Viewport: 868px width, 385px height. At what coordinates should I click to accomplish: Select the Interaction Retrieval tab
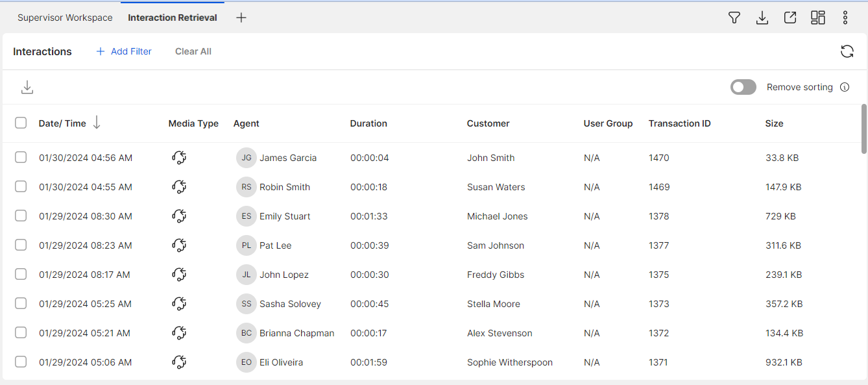[x=173, y=18]
